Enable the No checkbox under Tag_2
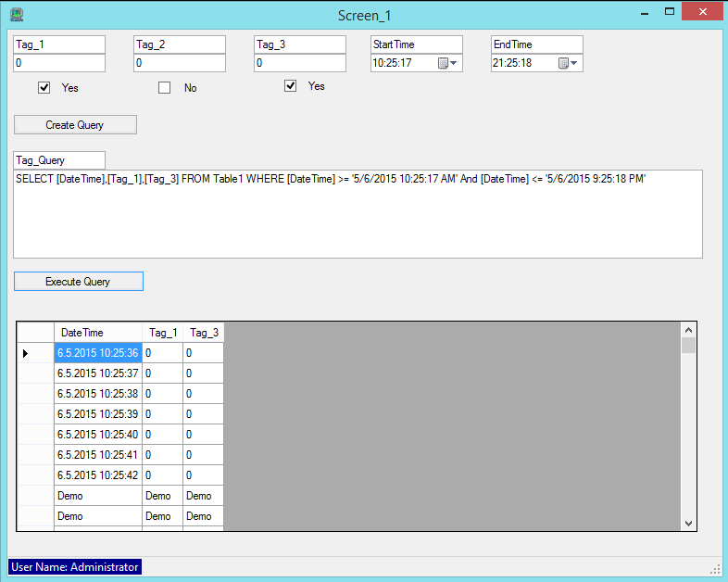The height and width of the screenshot is (582, 728). 165,88
